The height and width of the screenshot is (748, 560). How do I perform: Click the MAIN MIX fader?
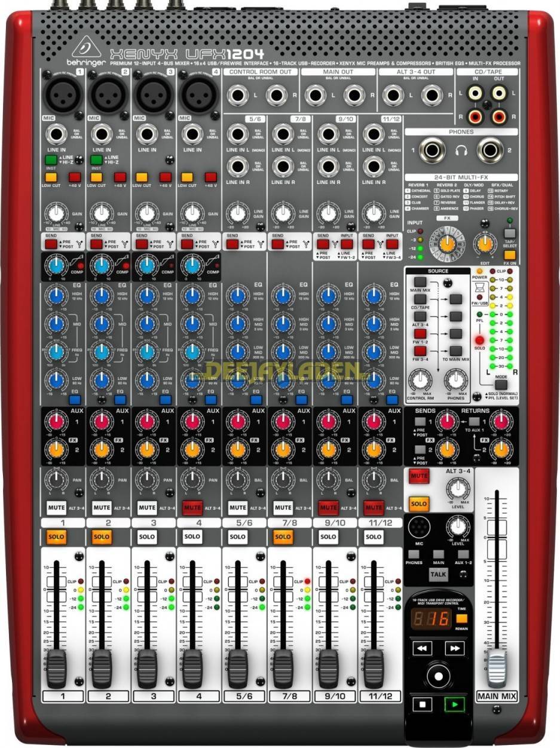(496, 668)
